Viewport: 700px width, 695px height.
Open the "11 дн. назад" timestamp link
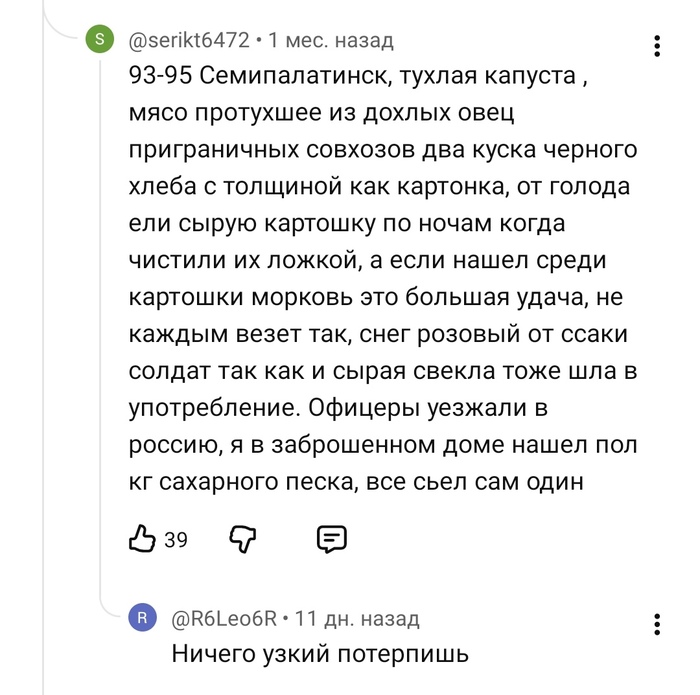[358, 619]
